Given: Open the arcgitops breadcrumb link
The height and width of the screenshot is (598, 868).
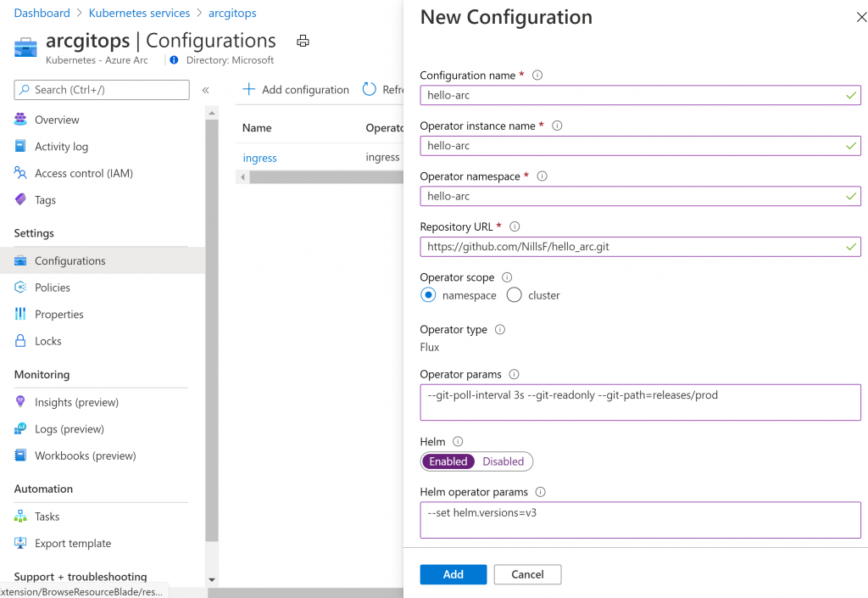Looking at the screenshot, I should click(232, 13).
